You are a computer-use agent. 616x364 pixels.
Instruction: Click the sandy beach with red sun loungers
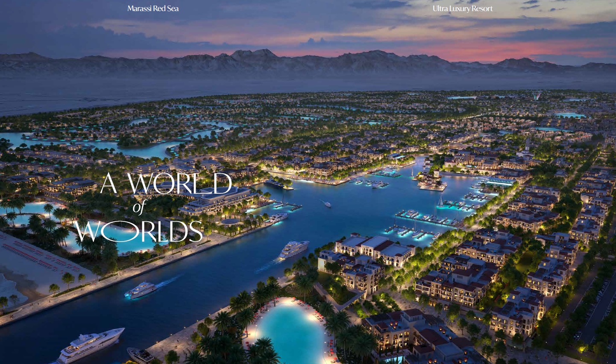38,260
